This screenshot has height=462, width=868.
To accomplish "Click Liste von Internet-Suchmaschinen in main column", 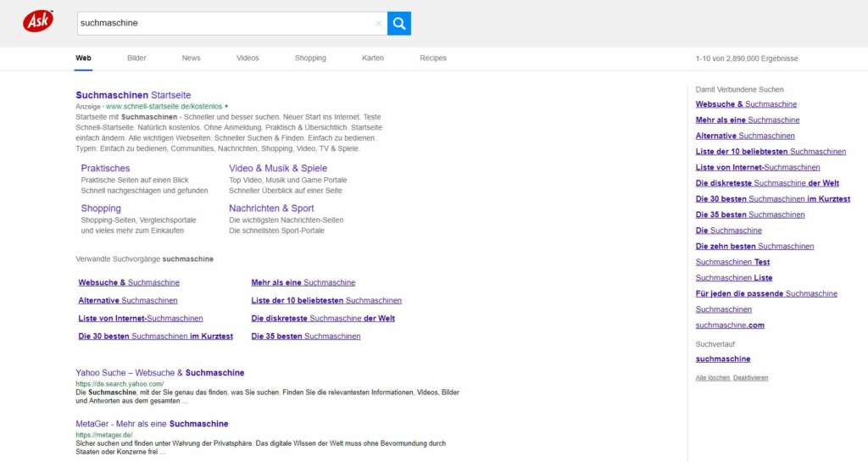I will (141, 319).
